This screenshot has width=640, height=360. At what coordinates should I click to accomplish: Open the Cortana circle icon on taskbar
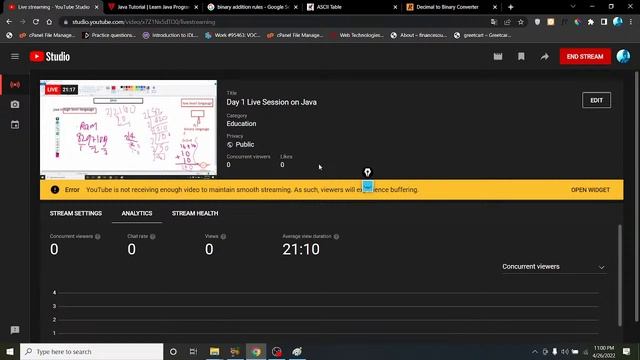click(173, 351)
